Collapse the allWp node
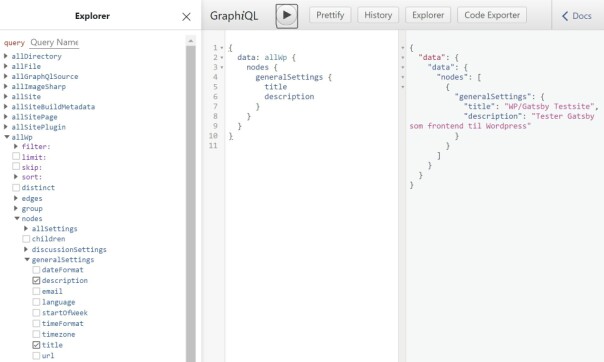 pos(7,137)
